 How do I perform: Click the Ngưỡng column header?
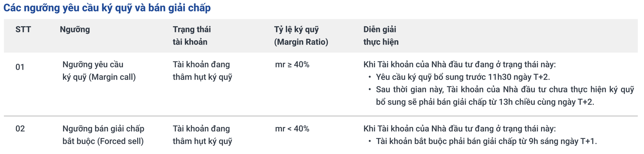pos(75,30)
